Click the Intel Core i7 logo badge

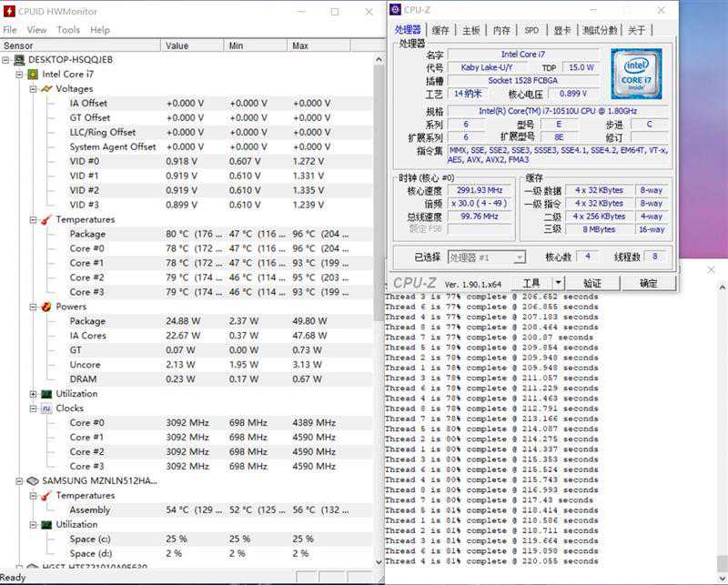click(636, 74)
